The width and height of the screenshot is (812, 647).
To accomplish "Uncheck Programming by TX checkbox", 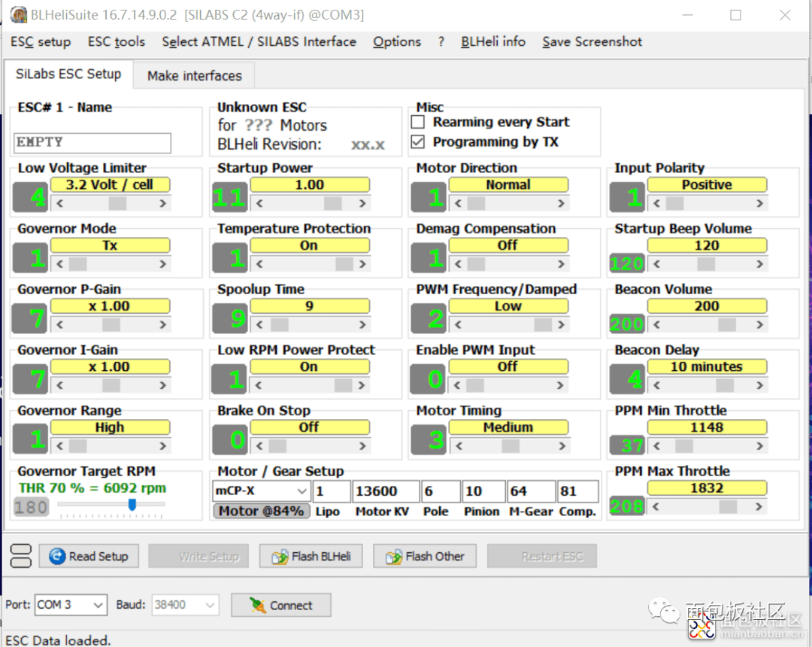I will pyautogui.click(x=418, y=142).
